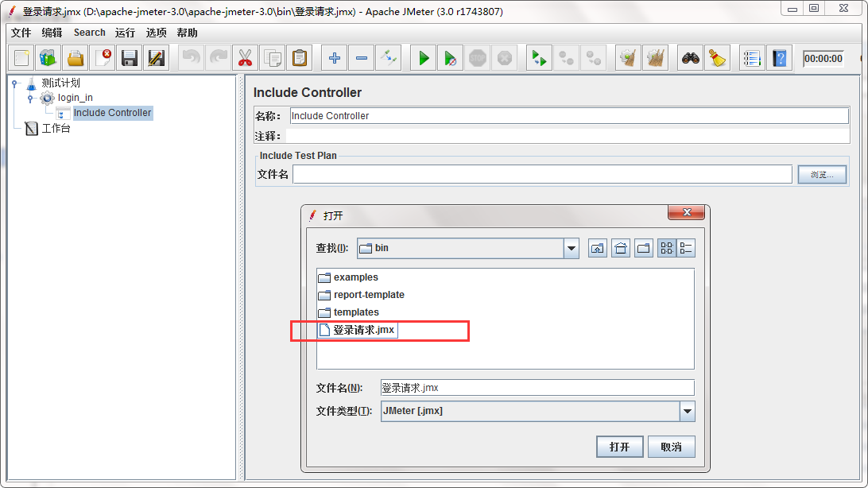
Task: Click the Clear broom icon
Action: point(628,57)
